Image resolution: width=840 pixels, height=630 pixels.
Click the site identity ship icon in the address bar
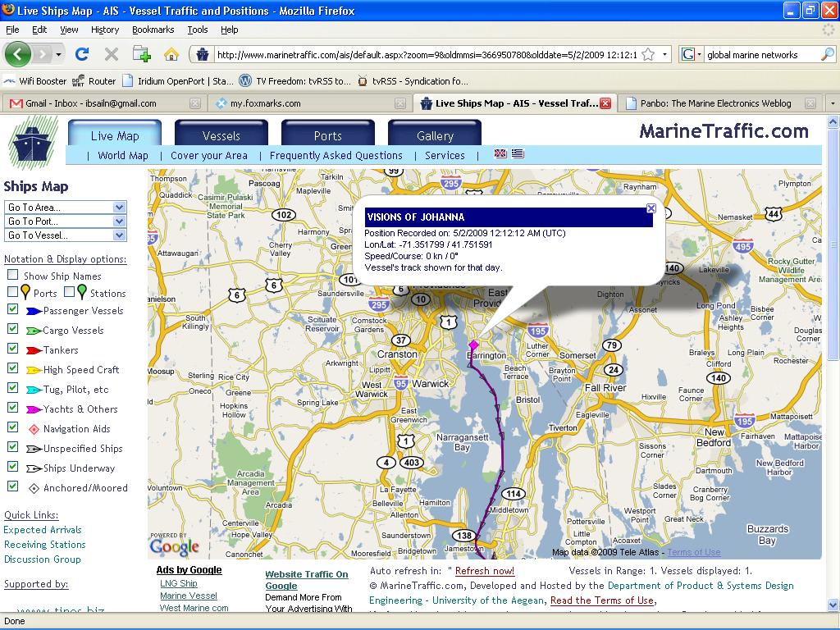click(202, 55)
